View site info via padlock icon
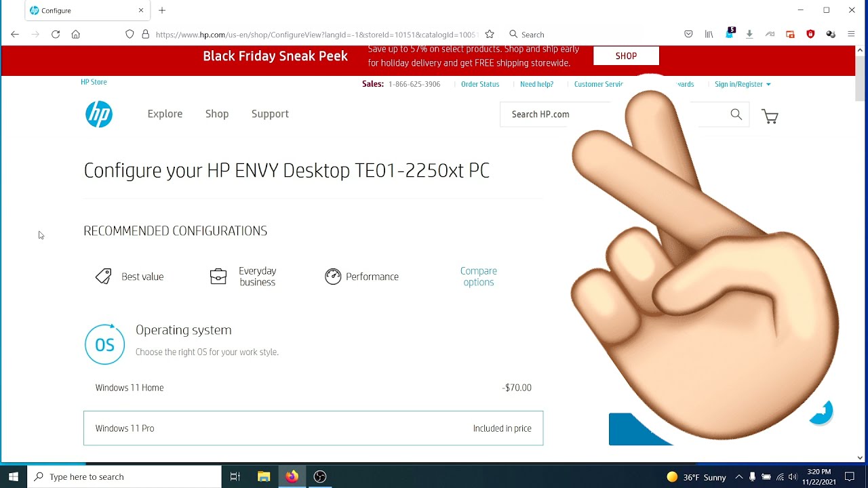The height and width of the screenshot is (488, 868). tap(145, 34)
